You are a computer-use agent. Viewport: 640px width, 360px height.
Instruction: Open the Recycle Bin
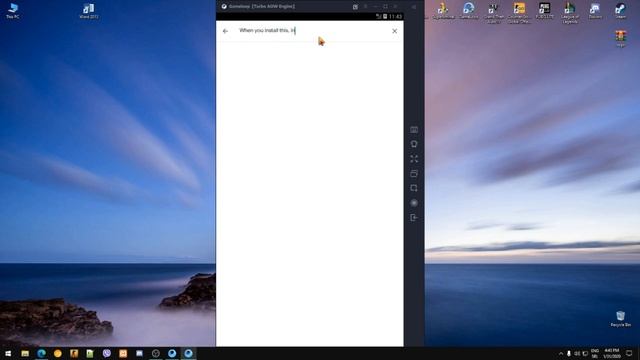620,319
